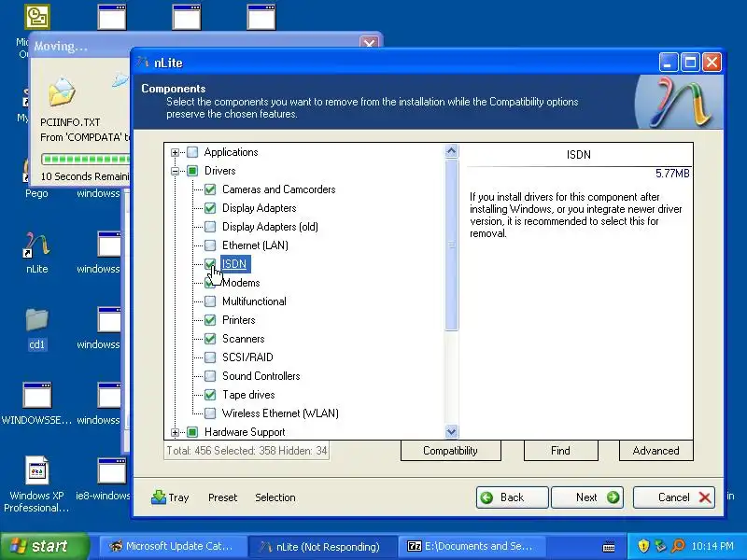Viewport: 747px width, 560px height.
Task: Check the Display Adapters (old) checkbox
Action: point(210,227)
